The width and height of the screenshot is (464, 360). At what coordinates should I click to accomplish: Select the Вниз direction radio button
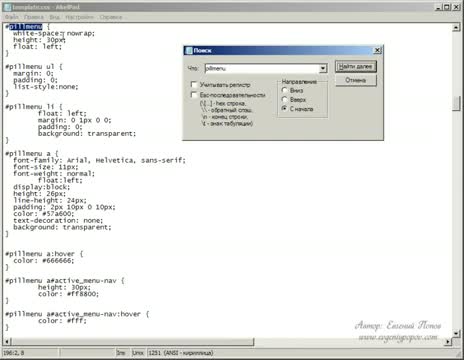click(x=285, y=90)
